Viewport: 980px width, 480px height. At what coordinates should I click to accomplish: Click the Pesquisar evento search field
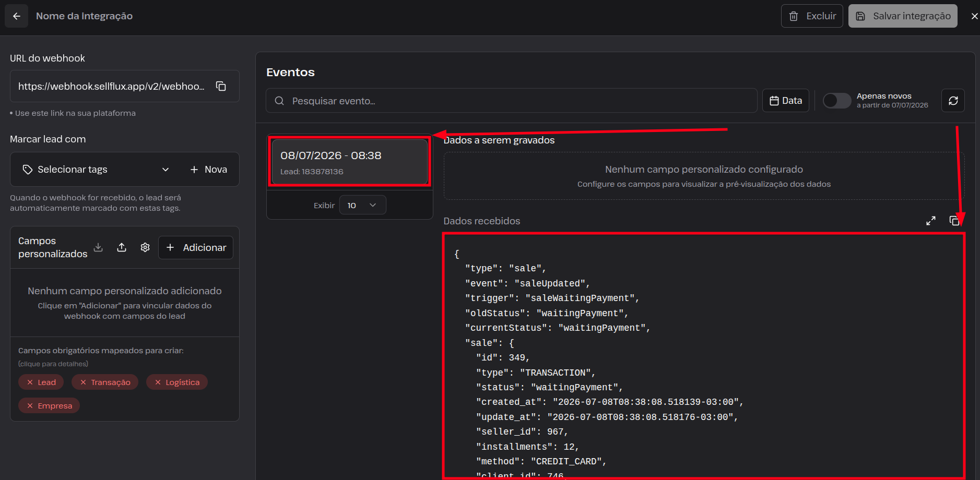512,101
